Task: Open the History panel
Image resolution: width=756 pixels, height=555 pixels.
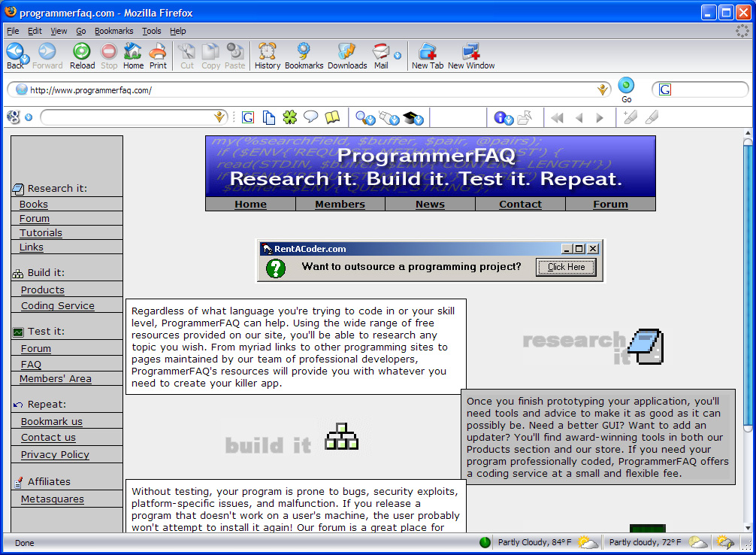Action: (x=267, y=56)
